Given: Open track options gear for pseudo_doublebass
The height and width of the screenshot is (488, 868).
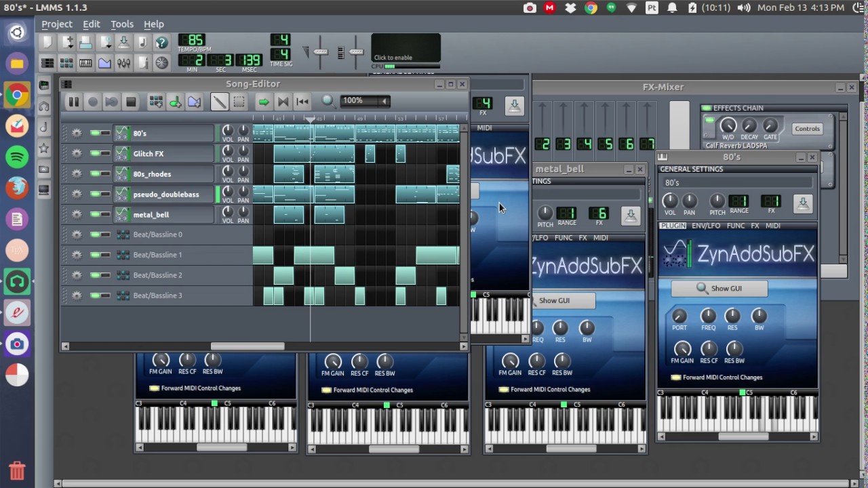Looking at the screenshot, I should tap(77, 194).
